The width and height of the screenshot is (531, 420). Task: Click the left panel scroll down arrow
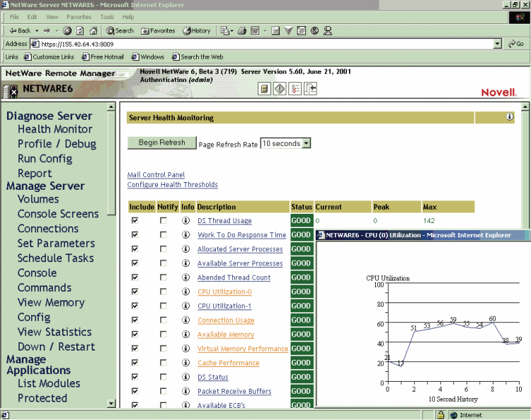coord(111,403)
